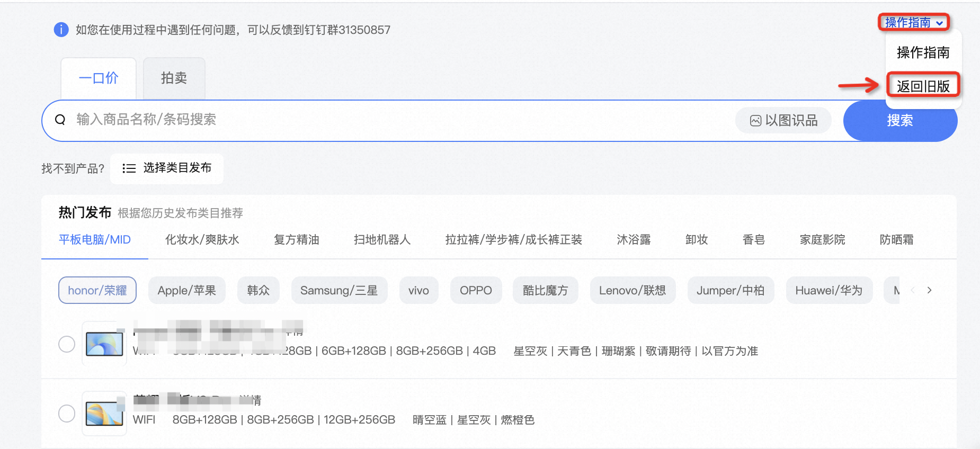The height and width of the screenshot is (449, 980).
Task: Click the 晴空蓝 | 星空灰 | 燃橙色 color text
Action: click(474, 420)
